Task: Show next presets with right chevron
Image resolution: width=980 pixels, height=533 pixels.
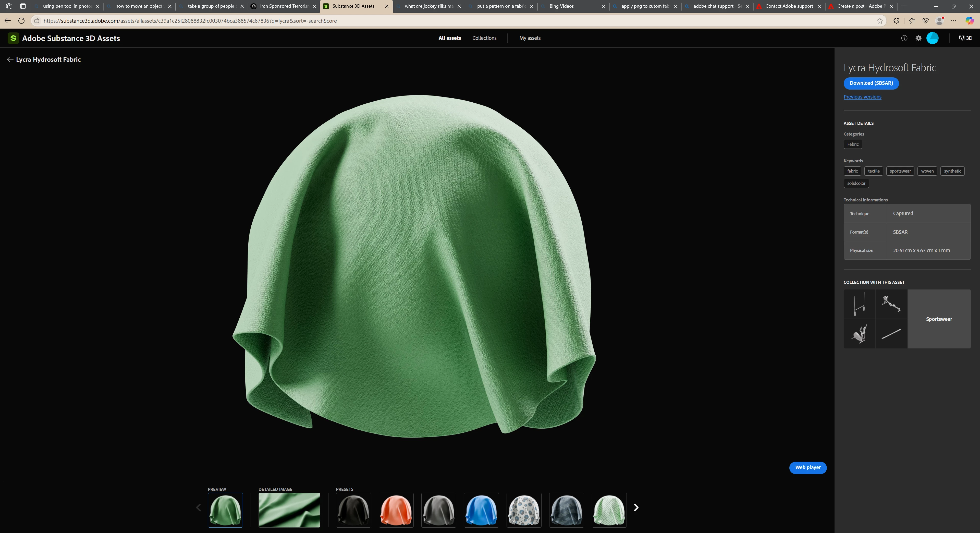Action: click(x=636, y=507)
